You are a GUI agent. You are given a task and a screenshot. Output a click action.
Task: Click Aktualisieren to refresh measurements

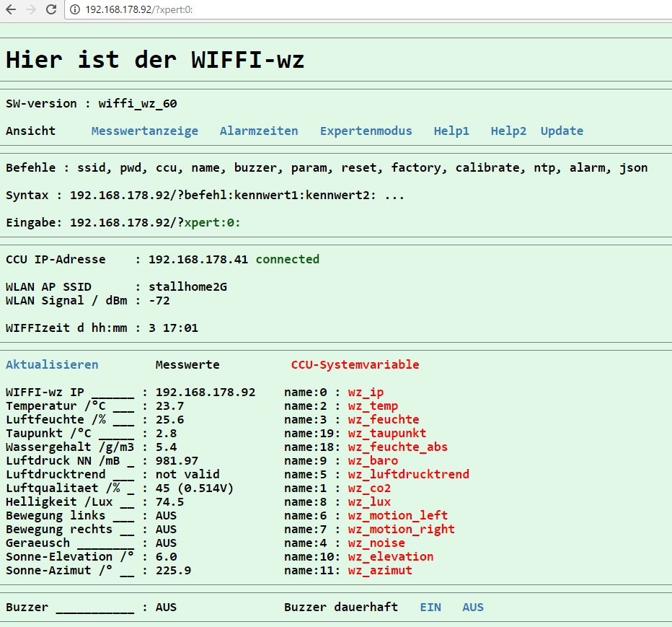coord(52,364)
